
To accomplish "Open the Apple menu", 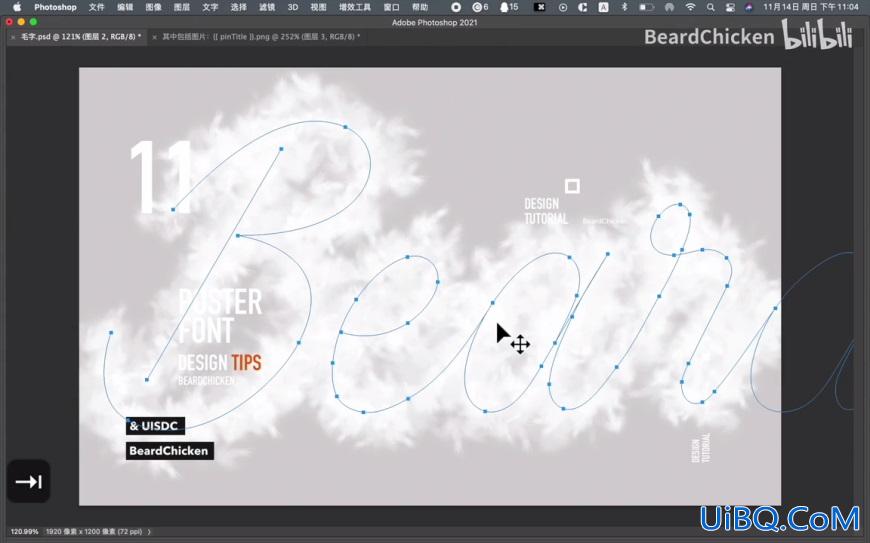I will [17, 7].
